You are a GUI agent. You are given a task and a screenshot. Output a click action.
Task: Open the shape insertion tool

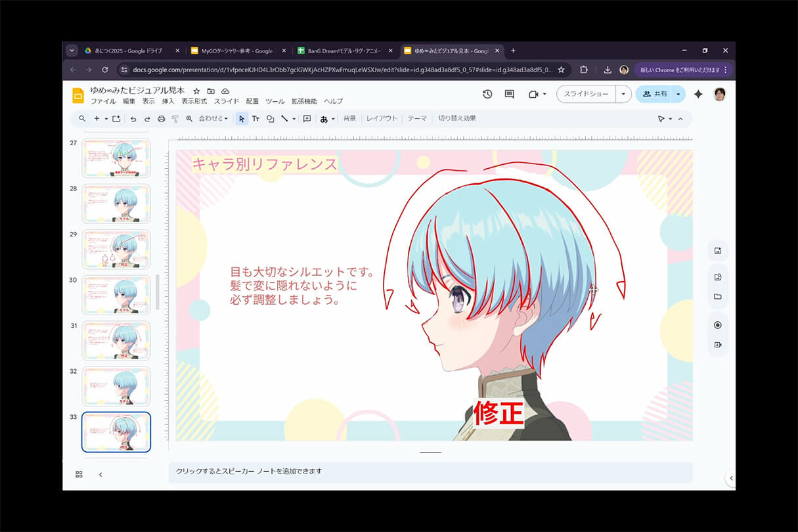(271, 118)
